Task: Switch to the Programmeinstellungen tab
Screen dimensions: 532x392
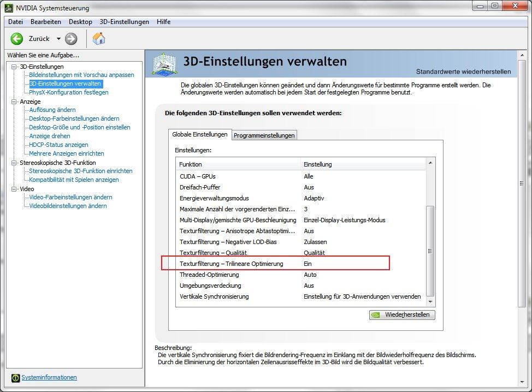Action: coord(264,135)
